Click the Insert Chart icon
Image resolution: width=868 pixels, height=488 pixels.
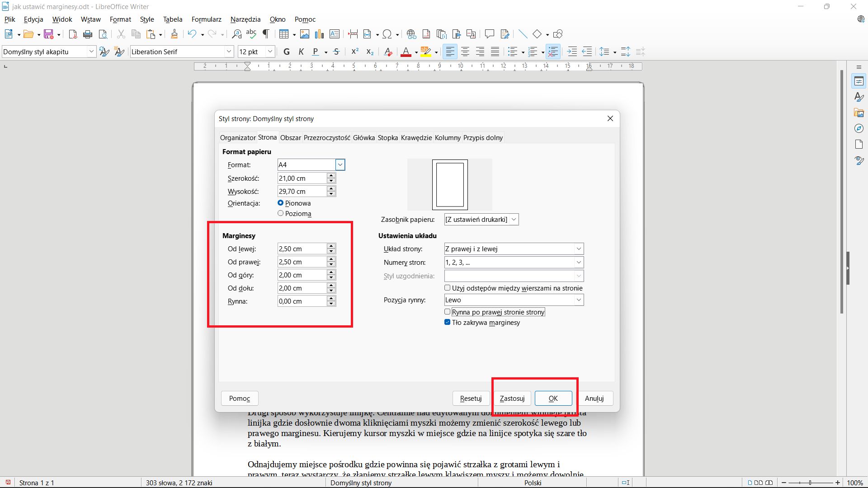click(319, 34)
